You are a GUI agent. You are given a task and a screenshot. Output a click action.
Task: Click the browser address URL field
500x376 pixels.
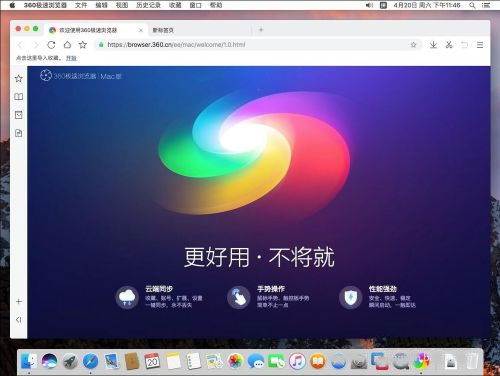tap(253, 45)
